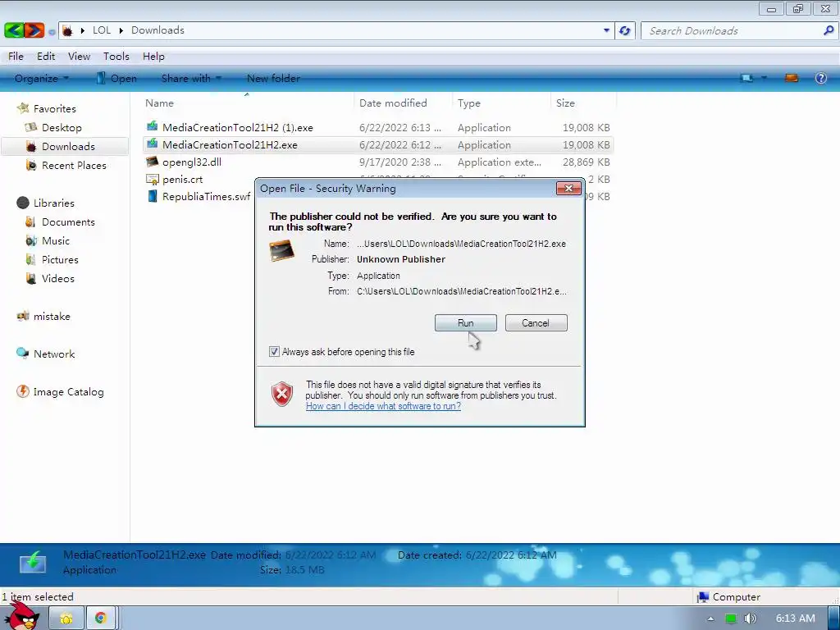Refresh the Downloads folder view
840x630 pixels.
click(x=624, y=30)
